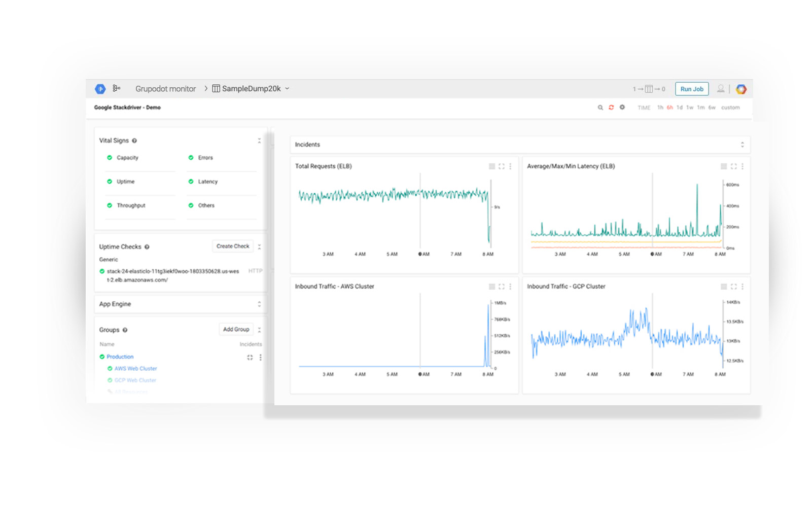Select the 6w time range
Screen dimensions: 812x529
(x=712, y=108)
